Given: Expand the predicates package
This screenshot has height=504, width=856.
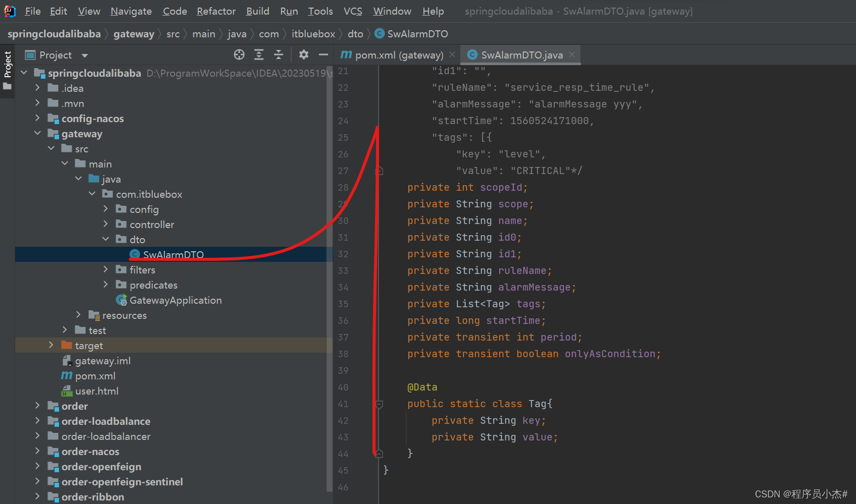Looking at the screenshot, I should point(105,285).
